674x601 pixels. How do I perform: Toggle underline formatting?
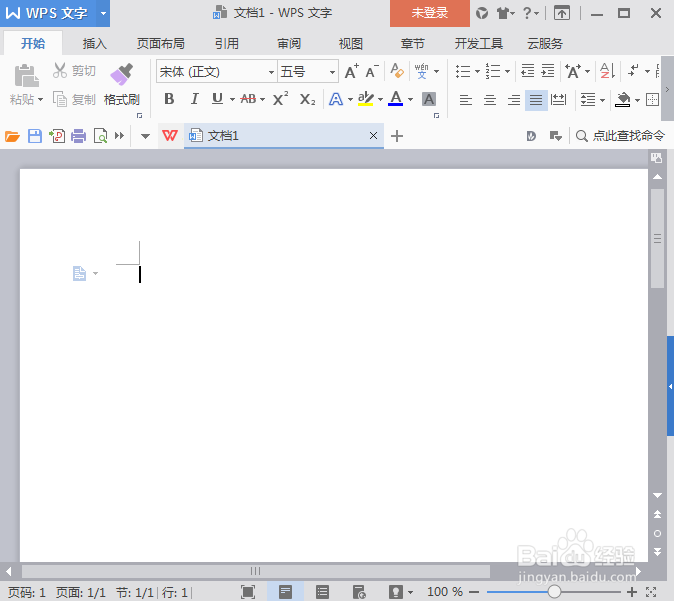(218, 99)
